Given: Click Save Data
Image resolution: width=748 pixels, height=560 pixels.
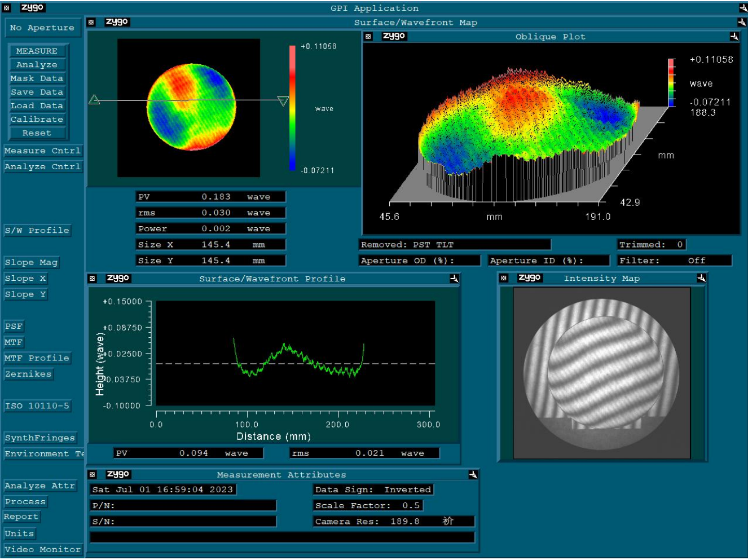Looking at the screenshot, I should pyautogui.click(x=37, y=92).
